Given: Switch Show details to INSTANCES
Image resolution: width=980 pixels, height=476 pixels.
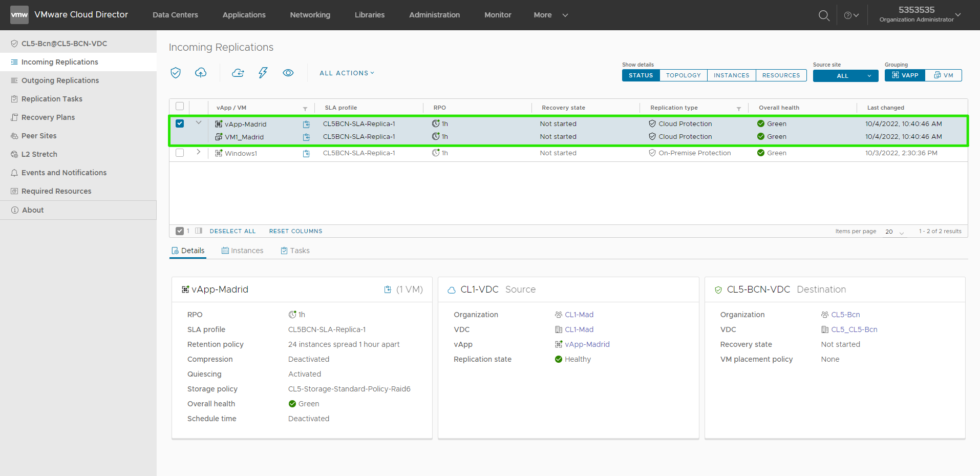Looking at the screenshot, I should (732, 75).
